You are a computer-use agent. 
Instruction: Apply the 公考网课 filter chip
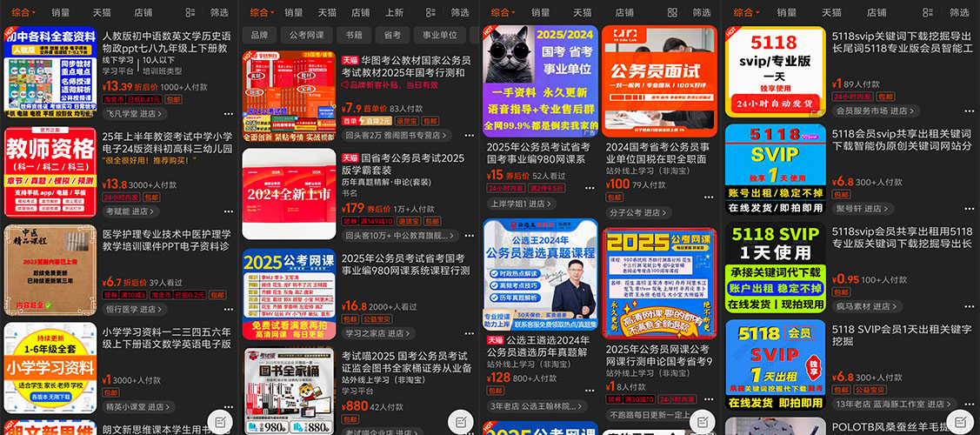pos(306,36)
